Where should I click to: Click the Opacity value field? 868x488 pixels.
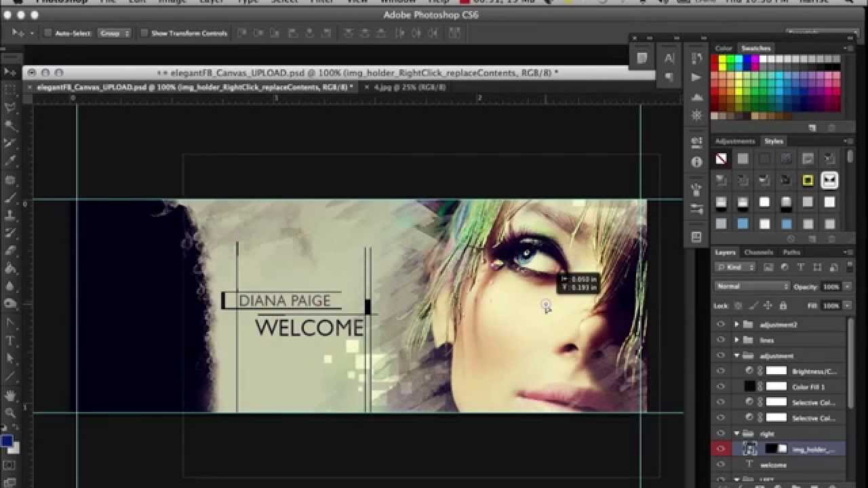(831, 287)
